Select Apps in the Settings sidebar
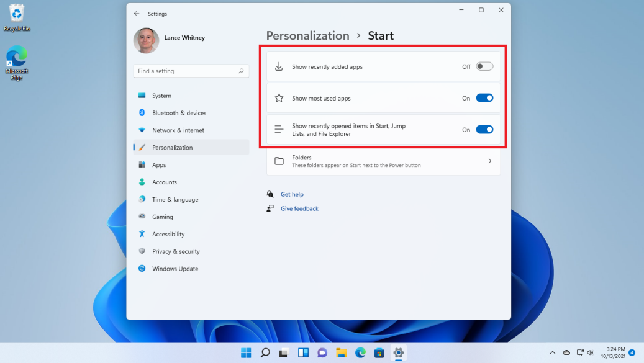Image resolution: width=644 pixels, height=363 pixels. coord(160,164)
